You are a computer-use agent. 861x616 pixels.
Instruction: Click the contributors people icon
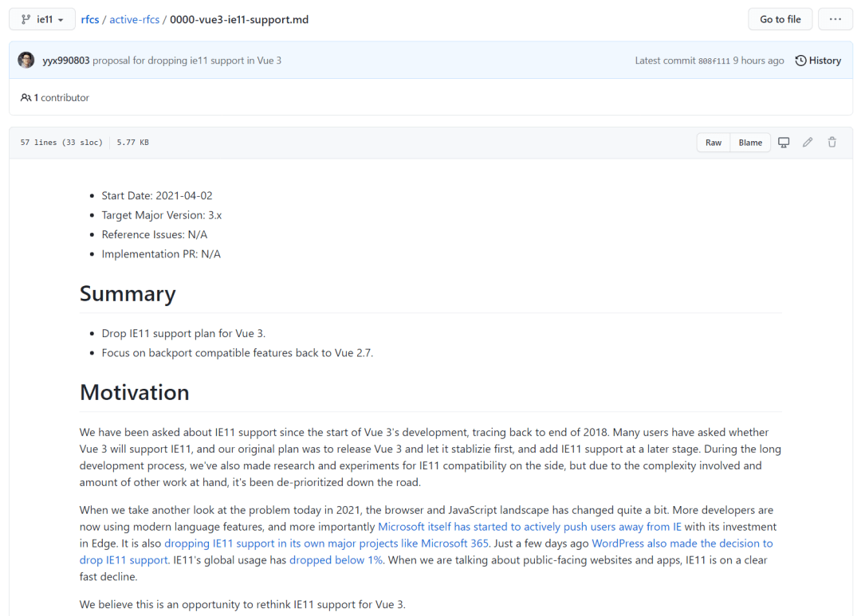click(x=26, y=98)
